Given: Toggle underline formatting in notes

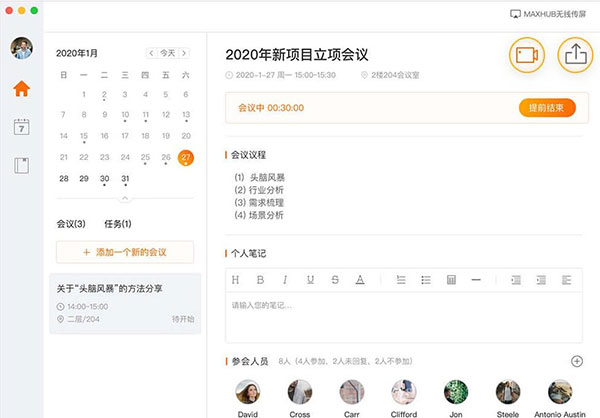Looking at the screenshot, I should [310, 279].
